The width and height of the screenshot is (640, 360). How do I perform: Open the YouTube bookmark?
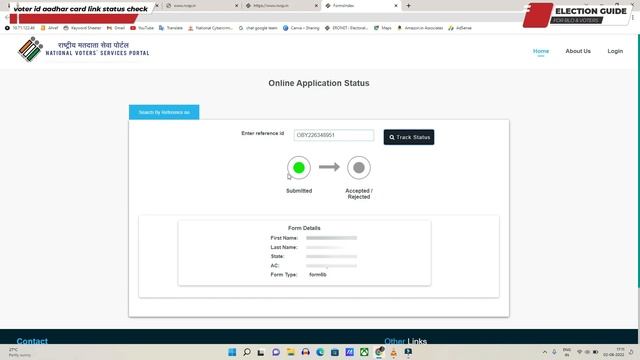[x=142, y=28]
